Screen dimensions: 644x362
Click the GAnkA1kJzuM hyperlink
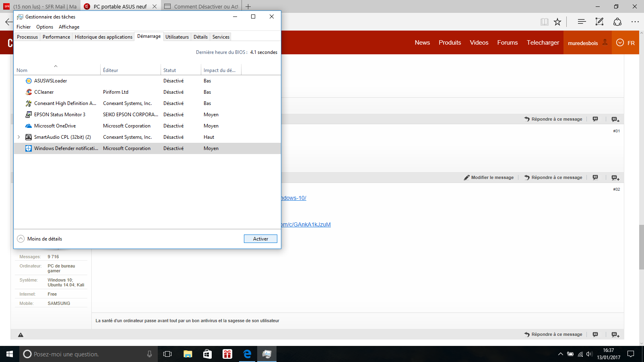306,224
